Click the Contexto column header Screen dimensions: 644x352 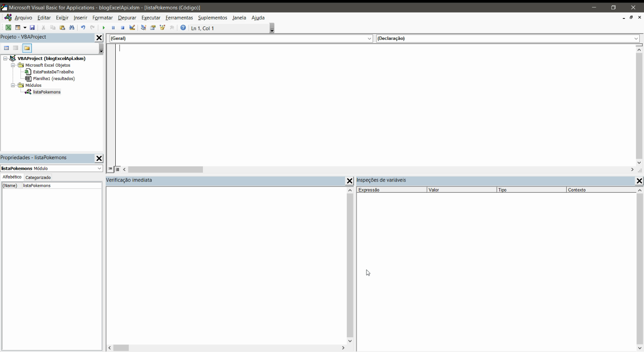pyautogui.click(x=601, y=190)
